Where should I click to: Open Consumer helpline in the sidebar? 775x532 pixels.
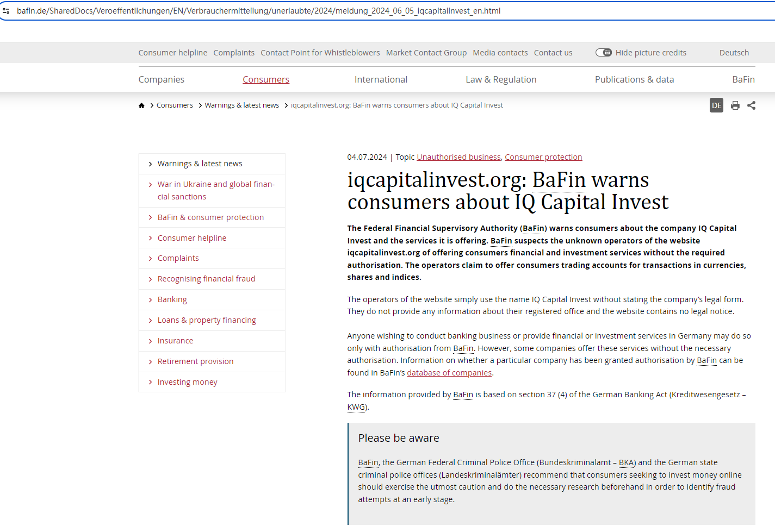tap(192, 238)
